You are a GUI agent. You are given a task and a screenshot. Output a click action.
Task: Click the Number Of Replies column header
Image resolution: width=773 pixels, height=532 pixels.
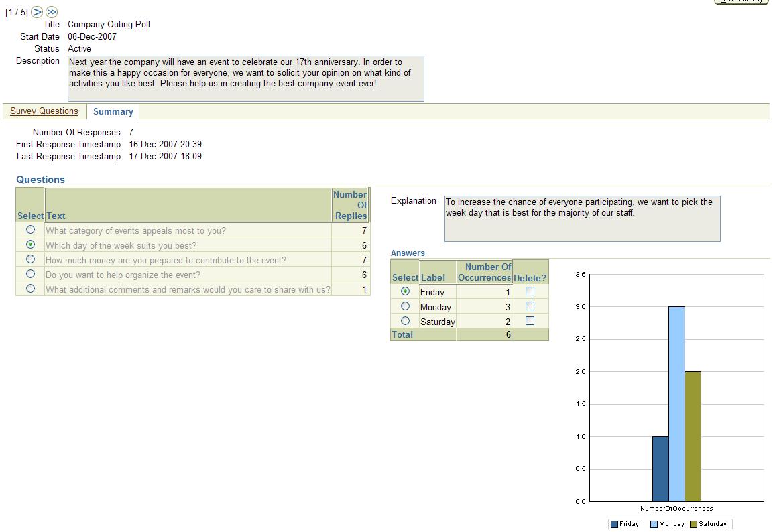tap(351, 205)
